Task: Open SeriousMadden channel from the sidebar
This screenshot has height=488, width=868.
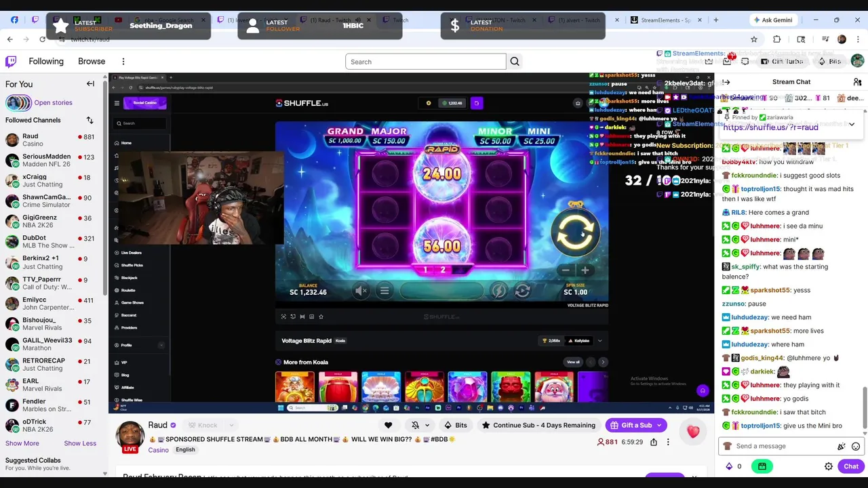Action: click(x=53, y=160)
